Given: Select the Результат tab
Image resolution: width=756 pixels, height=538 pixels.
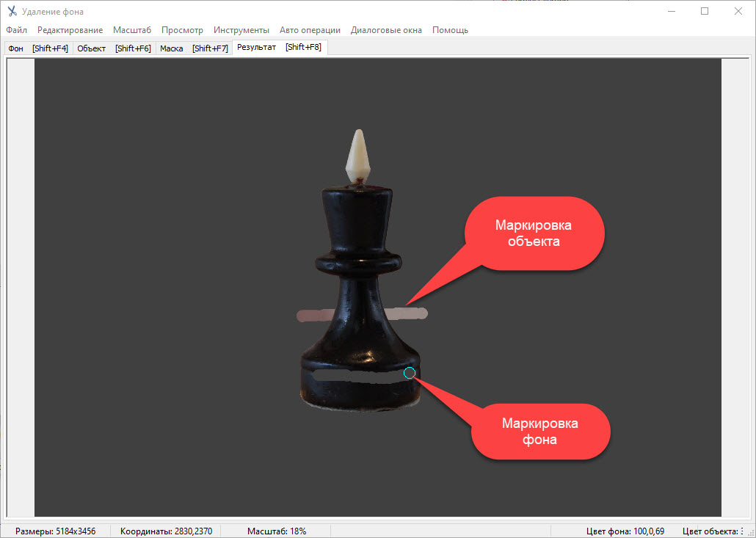Looking at the screenshot, I should [x=280, y=47].
